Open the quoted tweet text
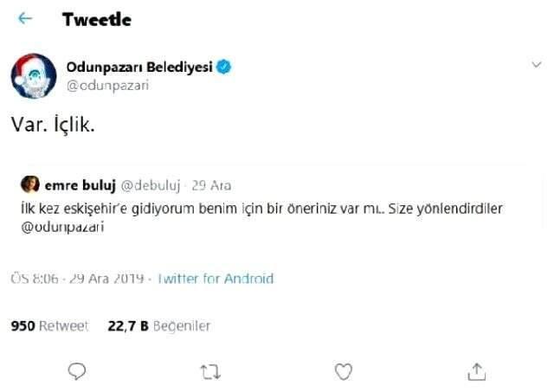The height and width of the screenshot is (392, 554). (x=260, y=209)
